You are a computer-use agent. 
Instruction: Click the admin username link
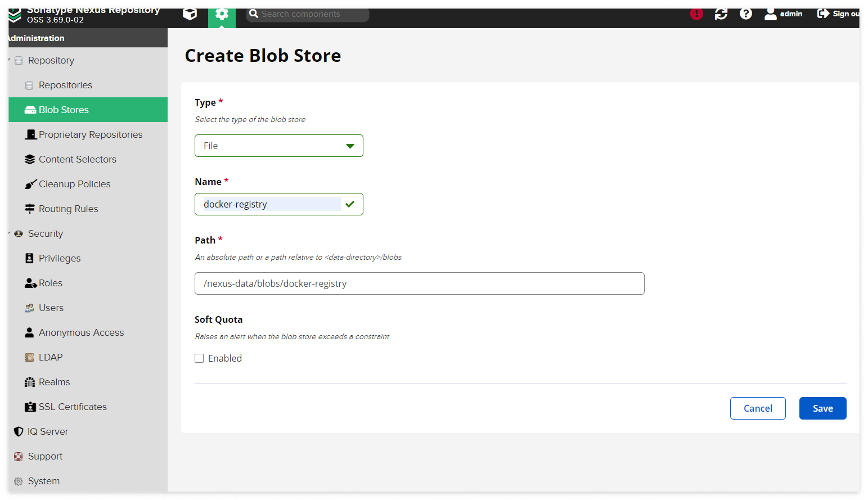(x=791, y=14)
